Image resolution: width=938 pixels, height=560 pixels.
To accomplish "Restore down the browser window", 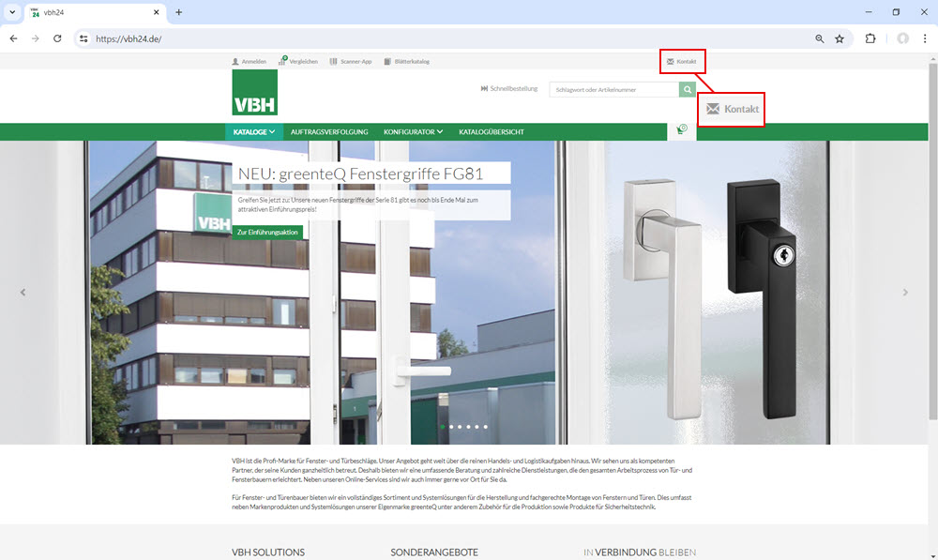I will [896, 12].
